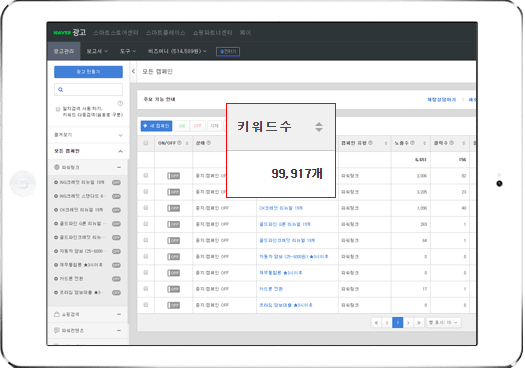Collapse 파워링크 group with minus sign
This screenshot has width=525, height=368.
[119, 167]
